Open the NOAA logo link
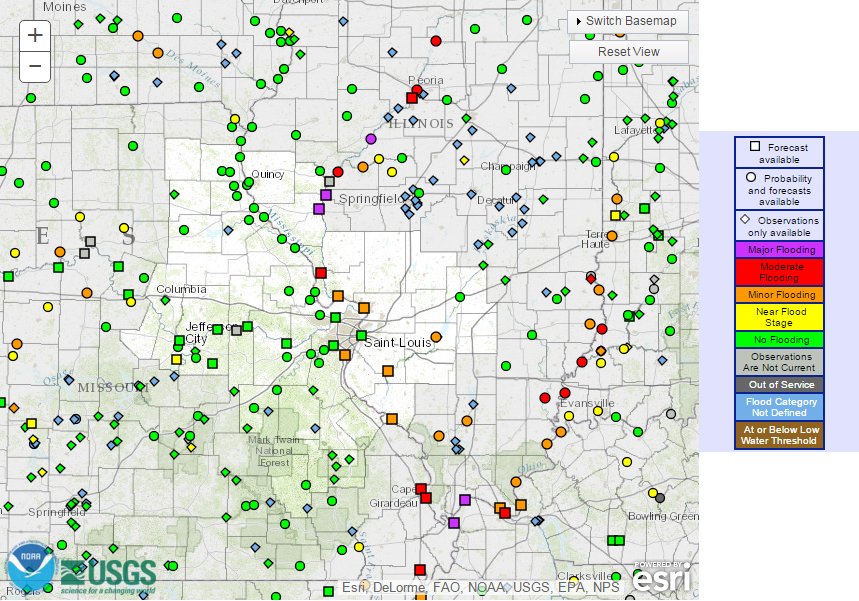The height and width of the screenshot is (601, 859). [x=30, y=565]
